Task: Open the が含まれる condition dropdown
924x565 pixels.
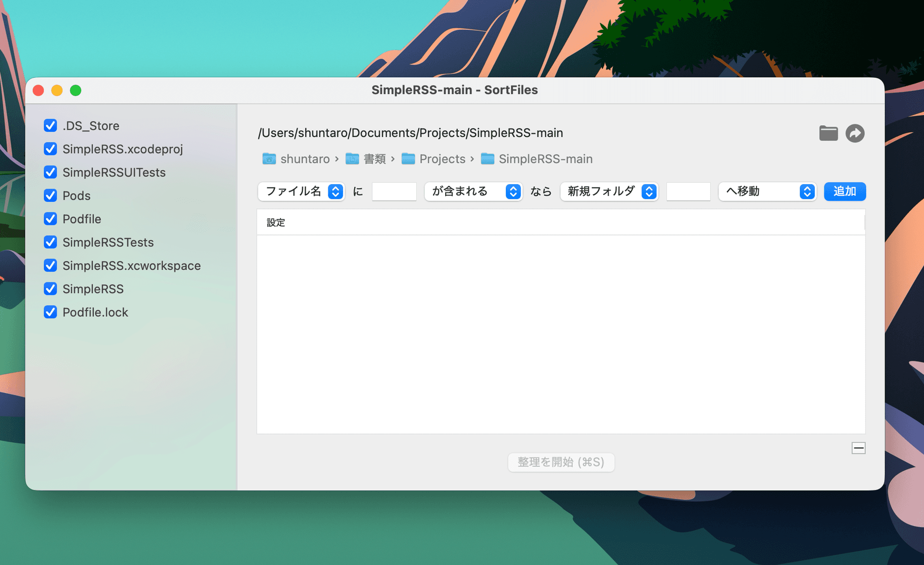Action: click(473, 191)
